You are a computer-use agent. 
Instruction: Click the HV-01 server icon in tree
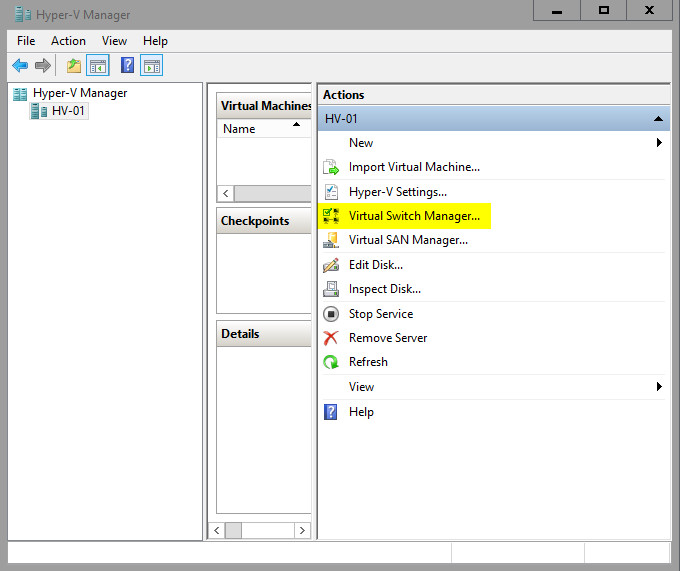click(x=39, y=111)
